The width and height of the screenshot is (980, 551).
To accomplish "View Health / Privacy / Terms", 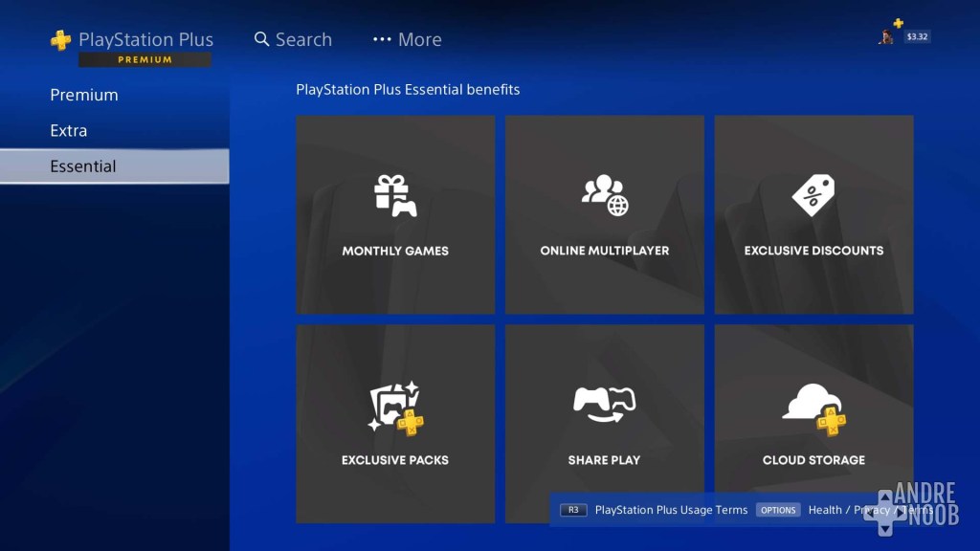I will [864, 510].
